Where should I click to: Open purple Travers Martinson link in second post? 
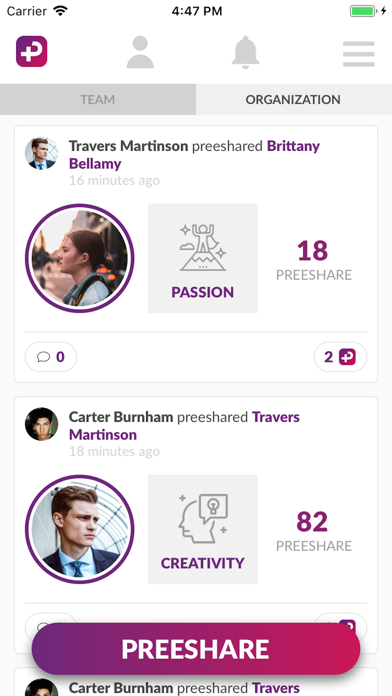click(184, 426)
